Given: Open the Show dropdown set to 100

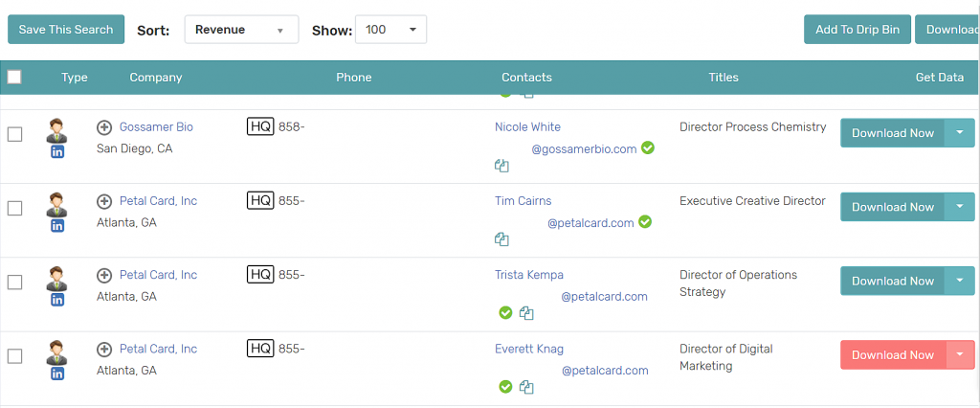Looking at the screenshot, I should click(390, 30).
